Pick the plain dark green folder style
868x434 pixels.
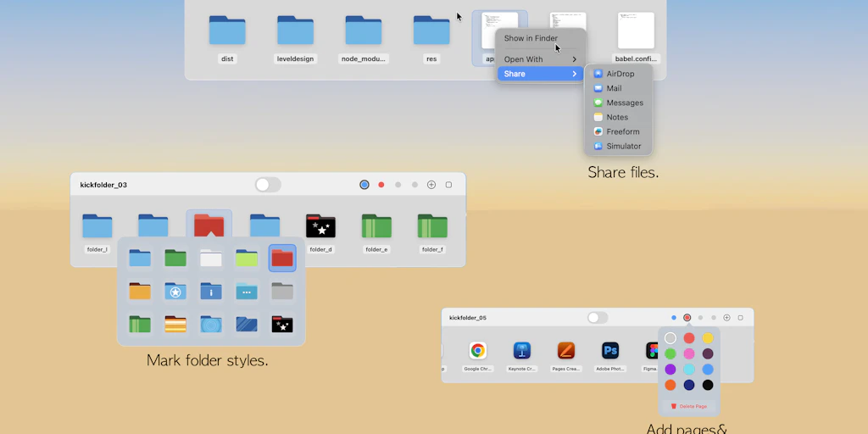[x=175, y=258]
